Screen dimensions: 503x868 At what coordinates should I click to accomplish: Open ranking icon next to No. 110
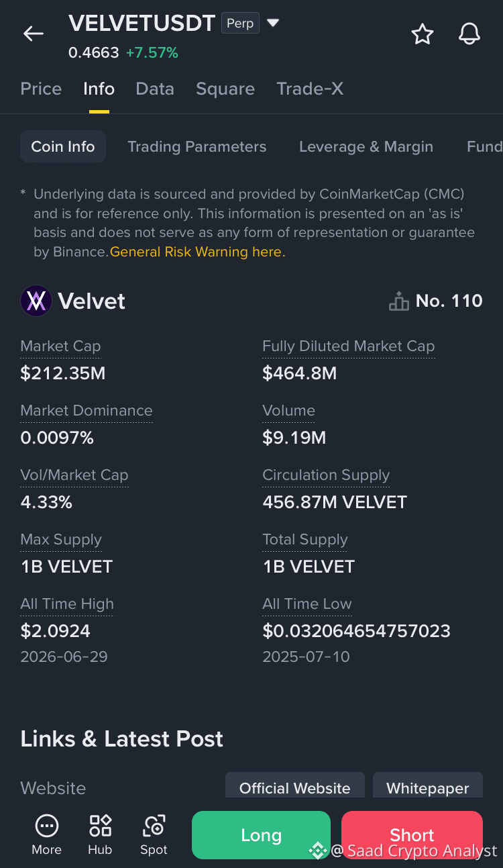coord(399,301)
